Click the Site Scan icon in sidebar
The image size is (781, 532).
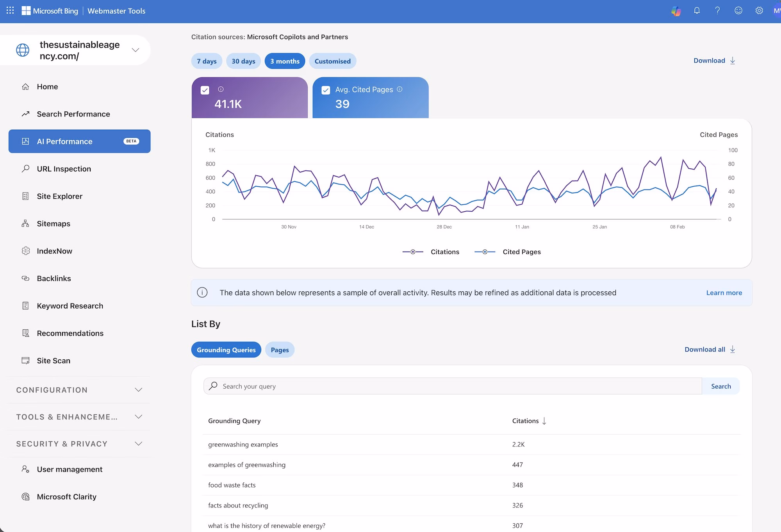coord(25,361)
